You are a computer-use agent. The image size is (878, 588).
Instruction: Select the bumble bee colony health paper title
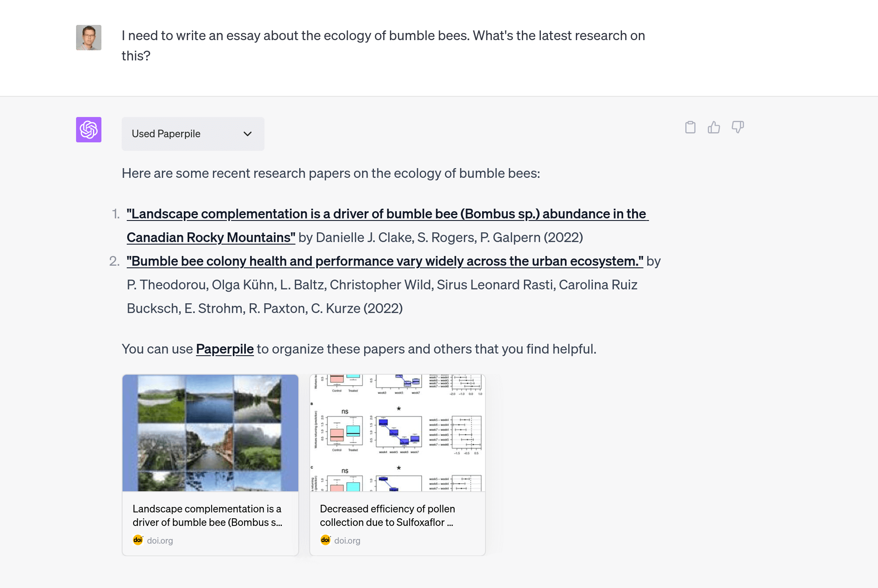click(385, 261)
